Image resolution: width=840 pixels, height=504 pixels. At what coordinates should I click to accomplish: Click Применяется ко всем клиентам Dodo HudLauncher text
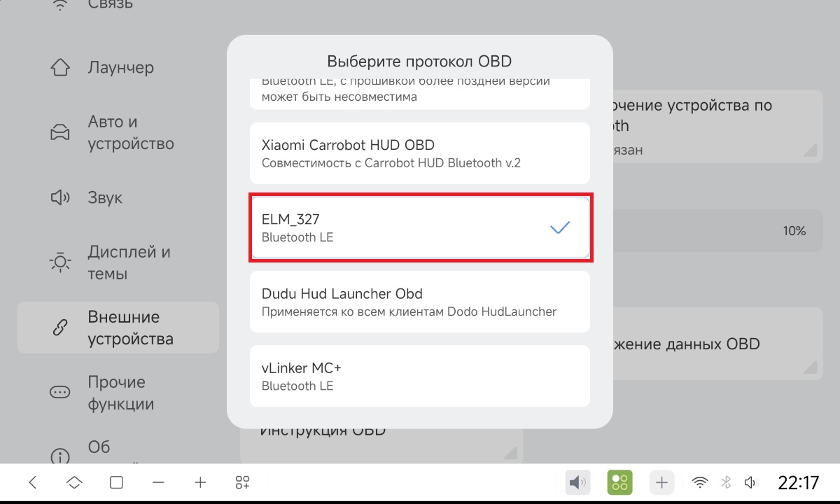409,311
